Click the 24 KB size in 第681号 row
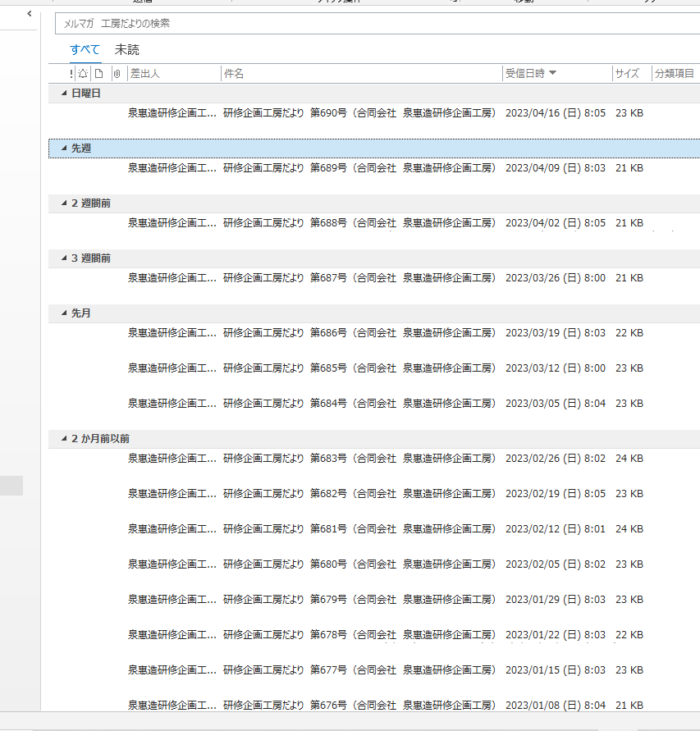700x731 pixels. pos(629,529)
